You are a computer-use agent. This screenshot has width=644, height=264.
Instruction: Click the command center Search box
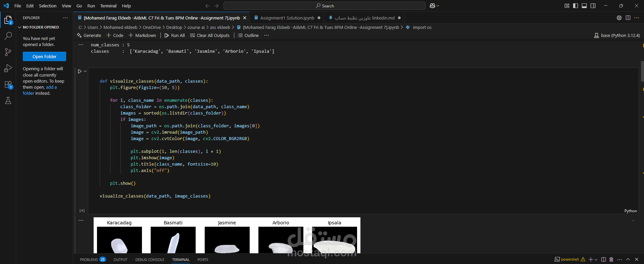(325, 6)
